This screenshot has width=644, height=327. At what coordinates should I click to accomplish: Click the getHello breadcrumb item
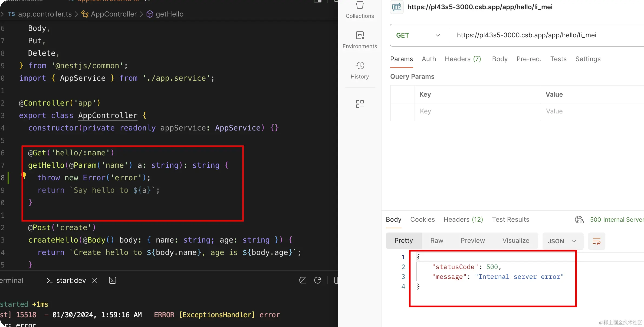[165, 14]
